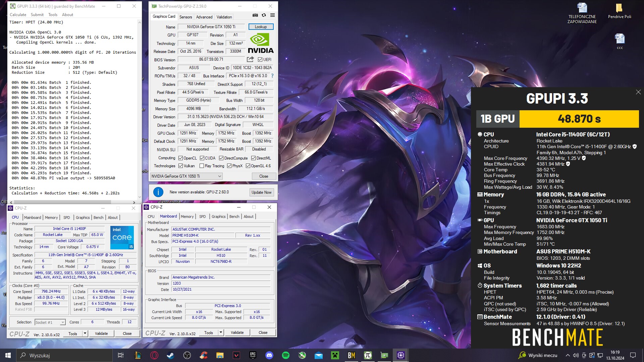
Task: Show hidden system tray icons chevron
Action: pos(568,355)
